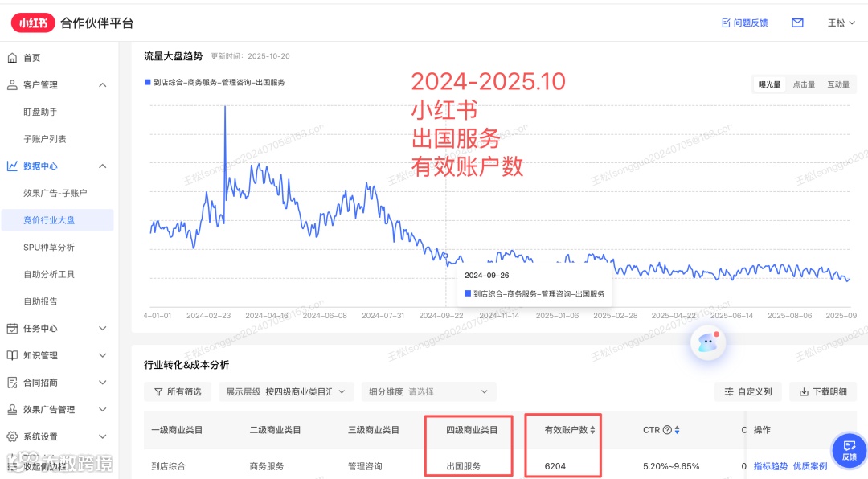The image size is (868, 479).
Task: Click the 自定义列 columns icon
Action: pyautogui.click(x=729, y=391)
